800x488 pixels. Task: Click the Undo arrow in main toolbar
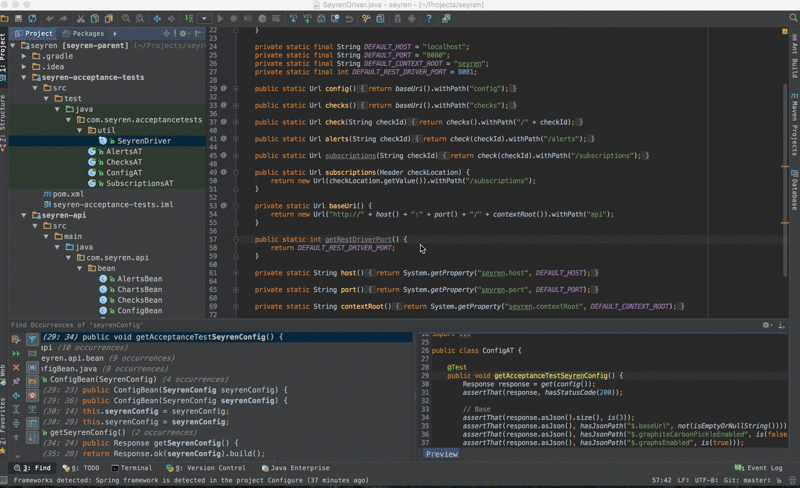pyautogui.click(x=51, y=18)
